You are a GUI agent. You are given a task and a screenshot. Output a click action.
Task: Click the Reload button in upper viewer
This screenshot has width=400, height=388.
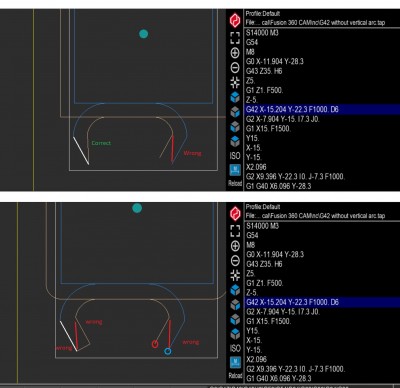[x=235, y=183]
